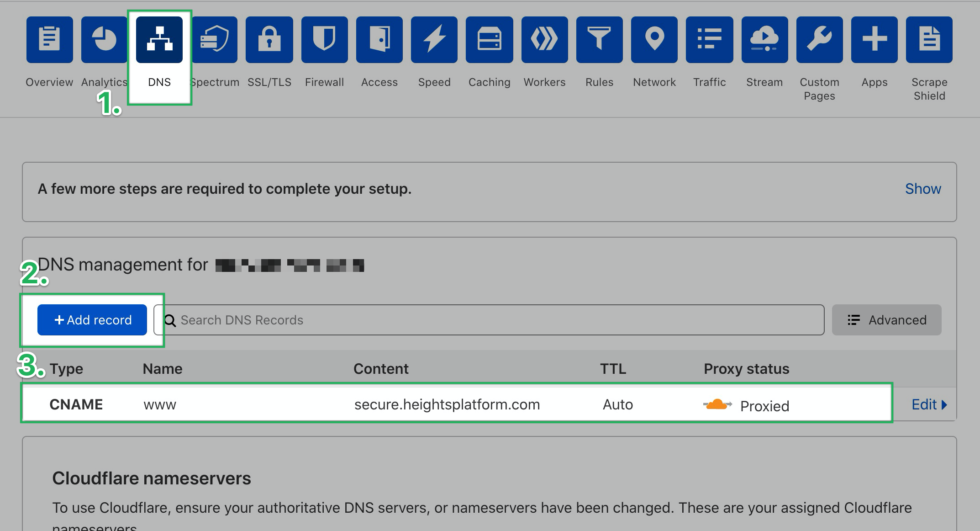Click the TTL column header
The width and height of the screenshot is (980, 531).
tap(613, 369)
